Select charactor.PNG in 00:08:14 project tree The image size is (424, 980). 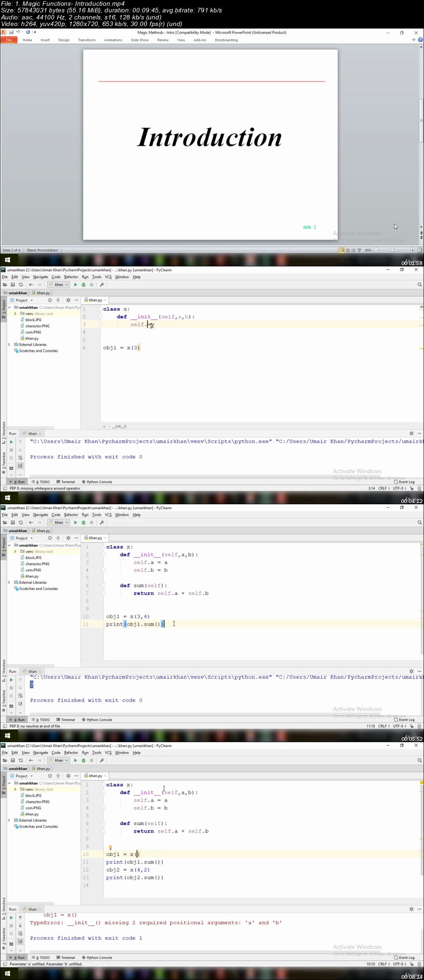[37, 802]
